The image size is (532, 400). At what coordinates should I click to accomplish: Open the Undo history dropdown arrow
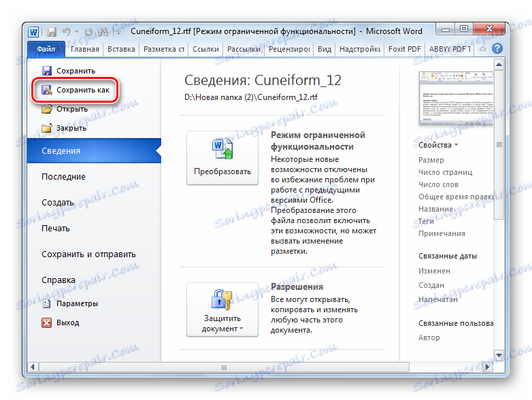(x=76, y=32)
